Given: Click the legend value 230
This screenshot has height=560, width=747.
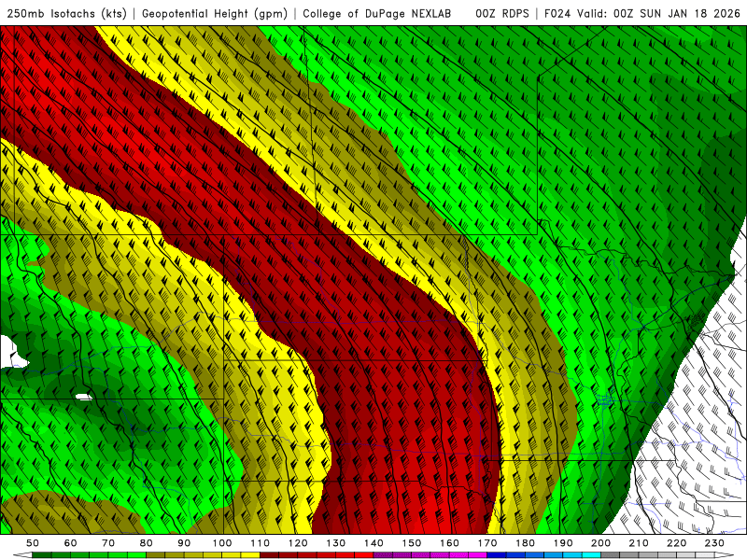Looking at the screenshot, I should click(x=714, y=543).
